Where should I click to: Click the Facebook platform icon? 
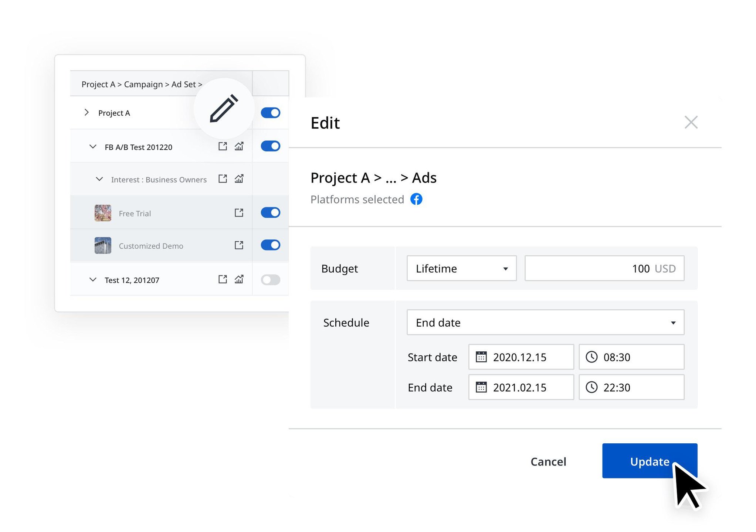pos(416,199)
